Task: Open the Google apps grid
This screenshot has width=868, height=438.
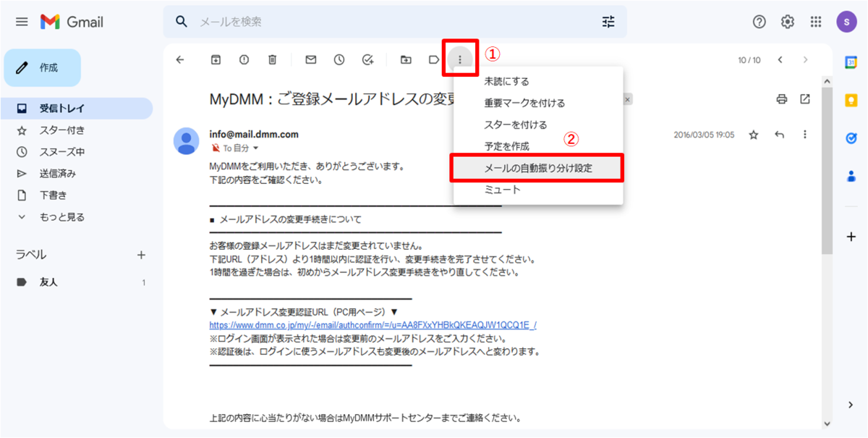Action: click(x=816, y=22)
